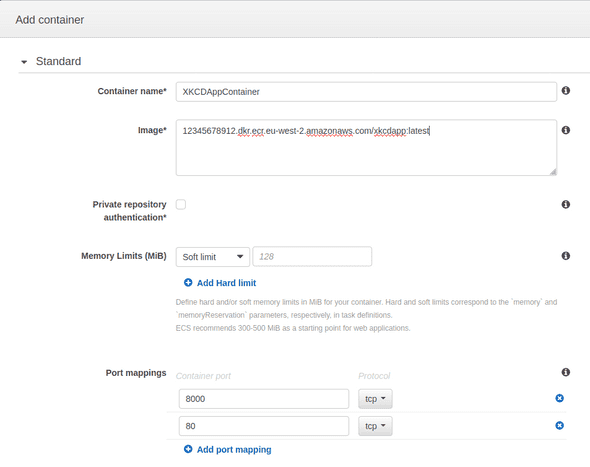Click plus icon next to Add port mapping
This screenshot has height=467, width=590.
point(188,449)
